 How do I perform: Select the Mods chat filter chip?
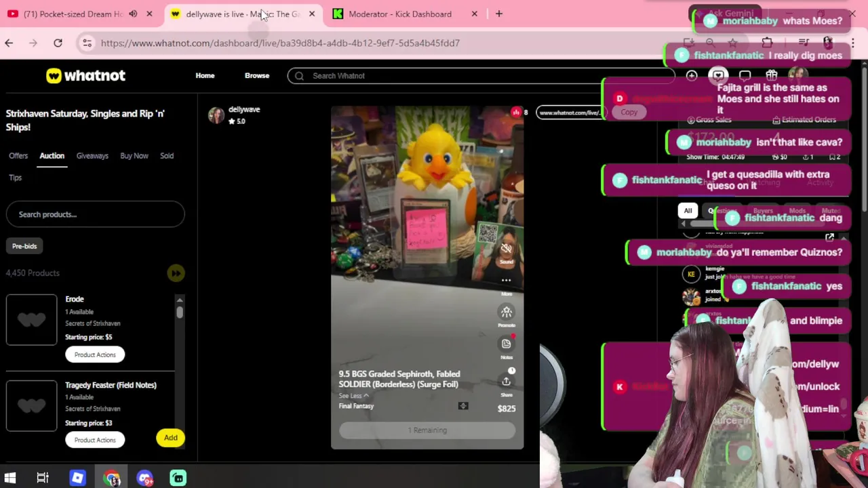pyautogui.click(x=797, y=211)
